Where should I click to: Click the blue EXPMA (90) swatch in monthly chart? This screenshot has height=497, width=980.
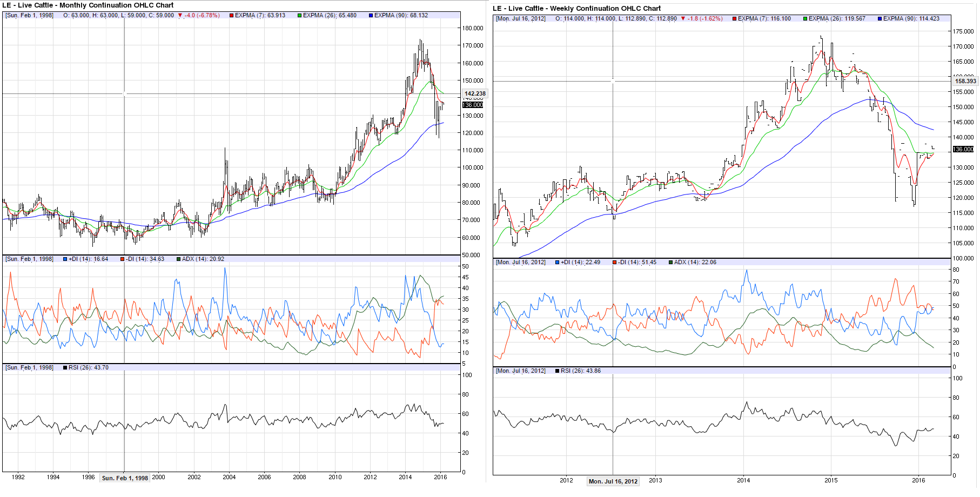[x=371, y=16]
